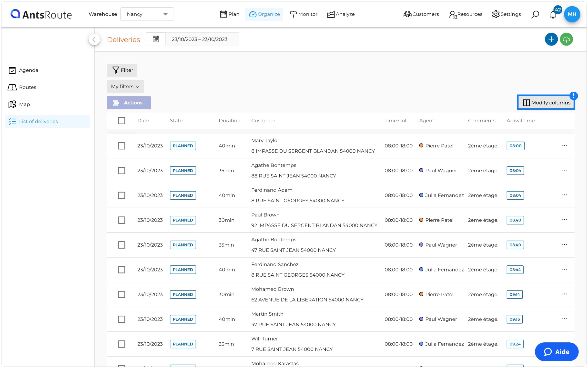
Task: Toggle the select-all deliveries checkbox
Action: (x=122, y=121)
